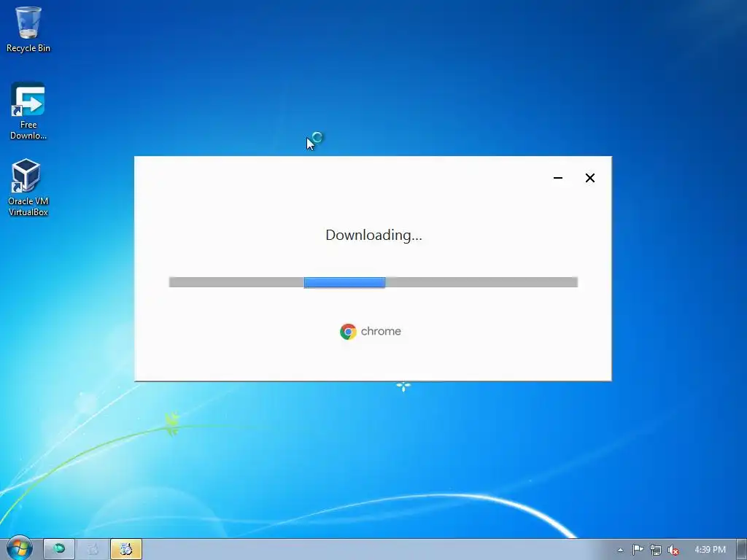Click the highlighted Chrome installer taskbar button
The height and width of the screenshot is (560, 747).
point(126,549)
